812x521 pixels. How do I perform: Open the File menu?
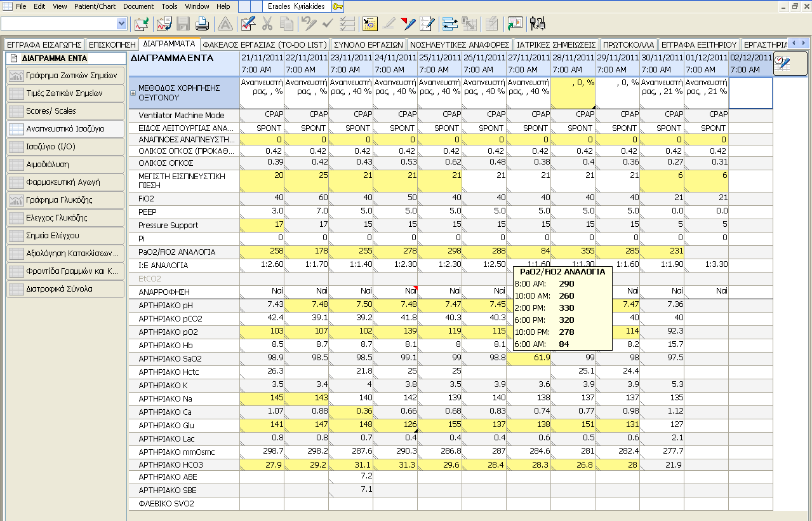click(x=21, y=6)
